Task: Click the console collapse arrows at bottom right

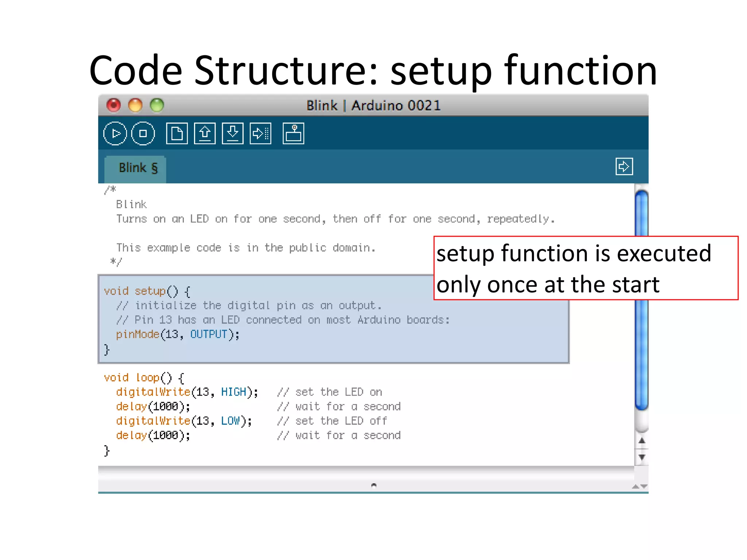Action: pyautogui.click(x=639, y=486)
